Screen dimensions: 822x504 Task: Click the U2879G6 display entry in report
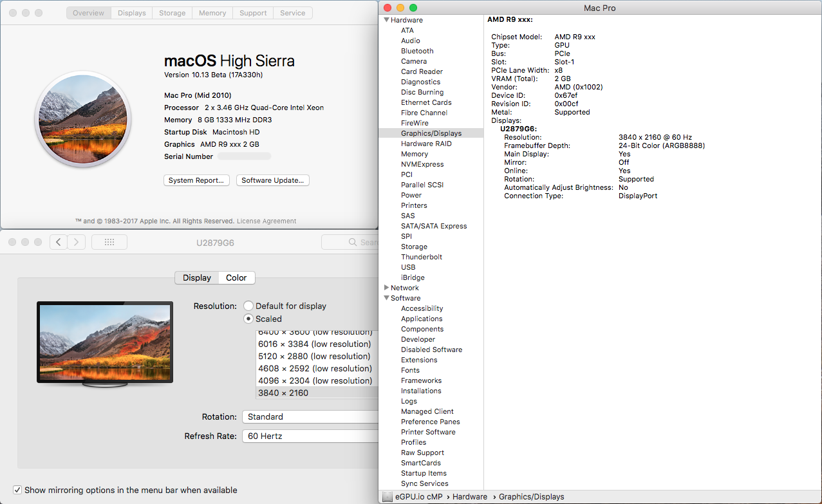tap(518, 129)
